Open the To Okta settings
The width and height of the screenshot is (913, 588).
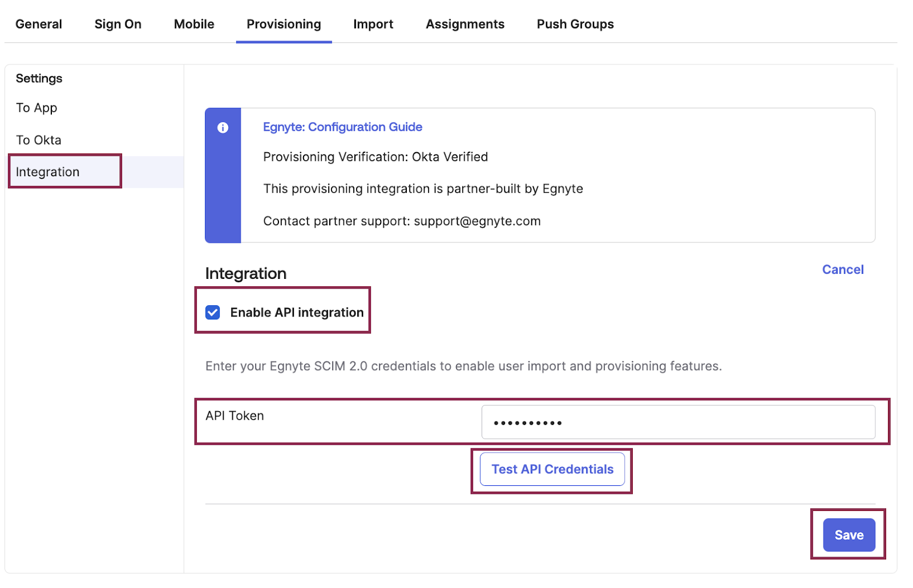click(x=38, y=140)
